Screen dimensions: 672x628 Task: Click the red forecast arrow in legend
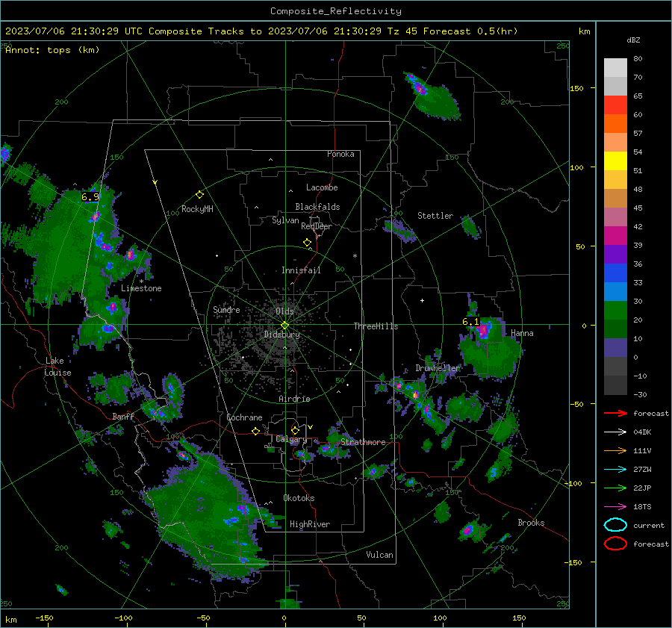pyautogui.click(x=615, y=413)
